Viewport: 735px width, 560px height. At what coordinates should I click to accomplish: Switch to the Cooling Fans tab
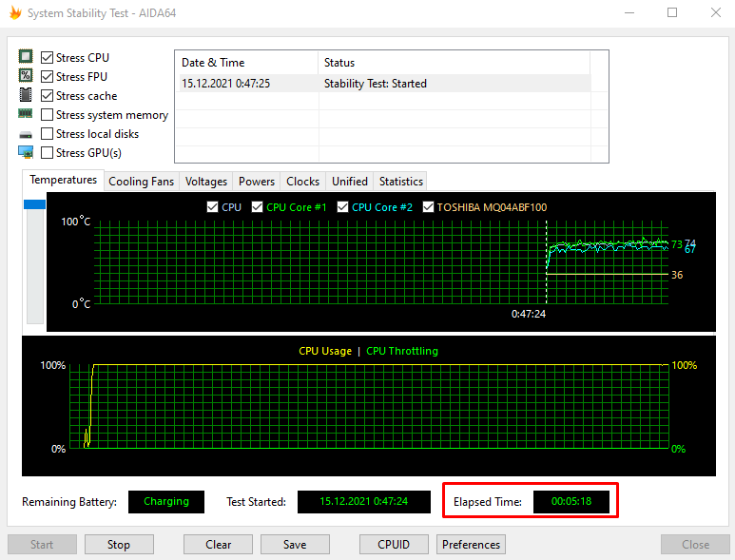(141, 182)
